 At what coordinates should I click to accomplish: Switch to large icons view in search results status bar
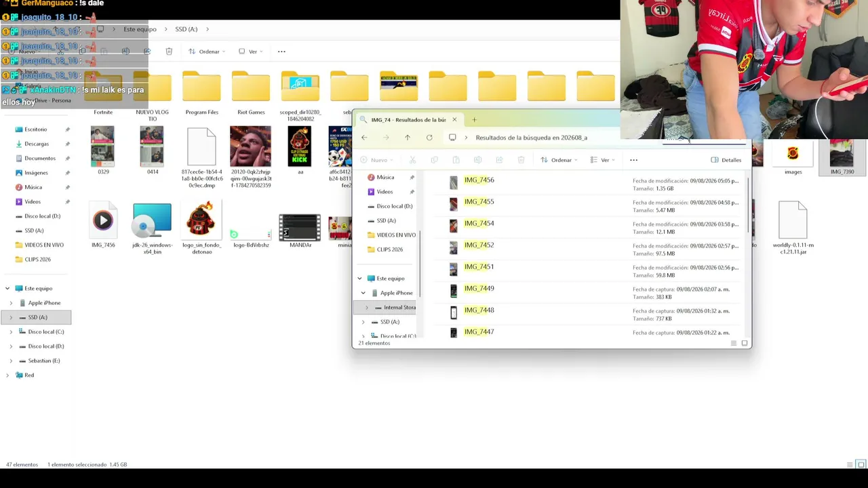(x=745, y=344)
